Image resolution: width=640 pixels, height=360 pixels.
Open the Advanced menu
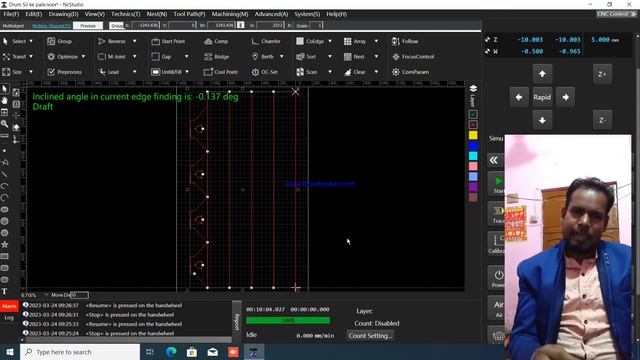(x=271, y=14)
